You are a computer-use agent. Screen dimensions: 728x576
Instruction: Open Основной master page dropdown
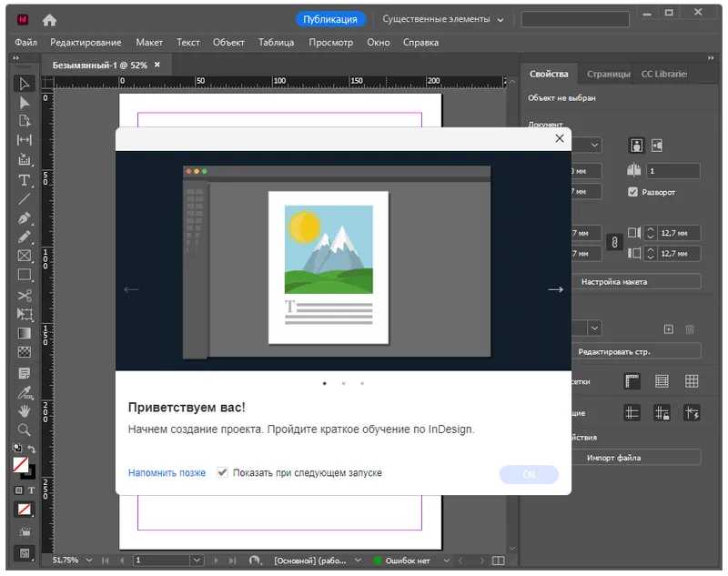click(x=358, y=561)
